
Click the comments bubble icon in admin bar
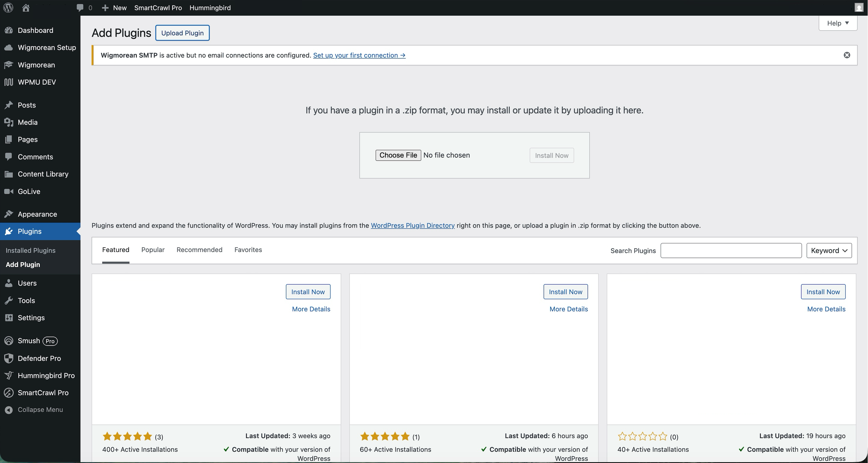pyautogui.click(x=80, y=8)
